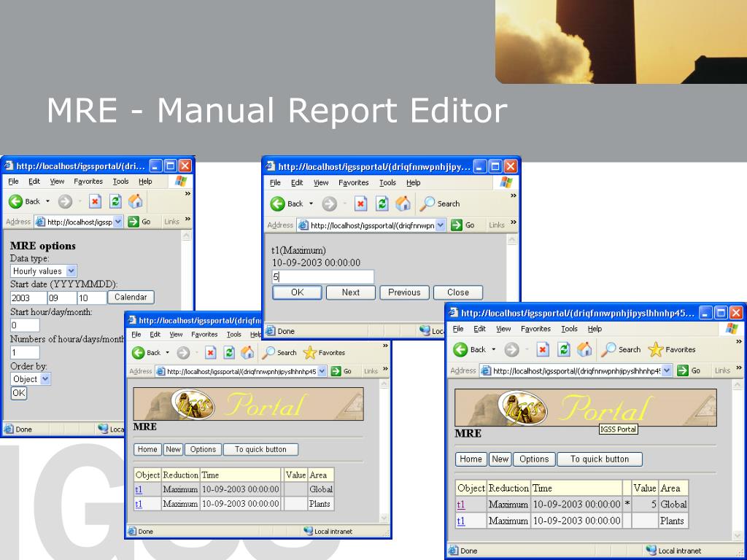Click Stop icon in middle MRE portal window
This screenshot has width=747, height=560.
(x=211, y=352)
